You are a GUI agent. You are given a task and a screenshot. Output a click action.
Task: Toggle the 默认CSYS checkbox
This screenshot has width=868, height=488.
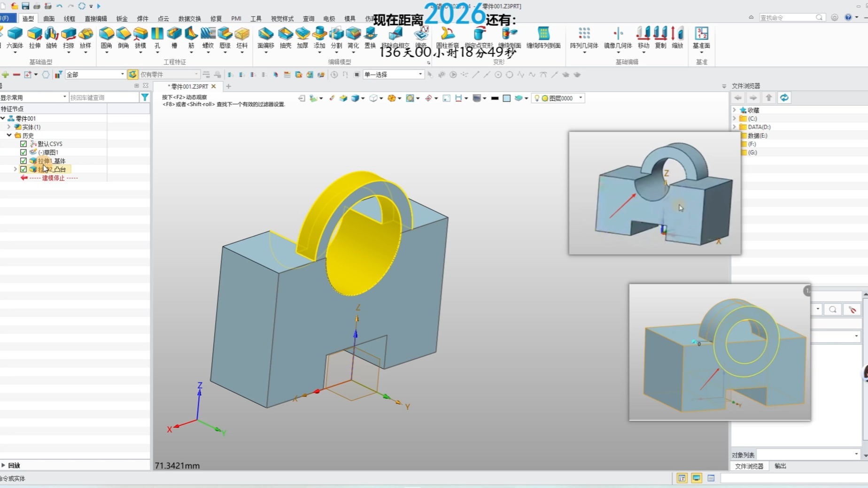coord(23,144)
